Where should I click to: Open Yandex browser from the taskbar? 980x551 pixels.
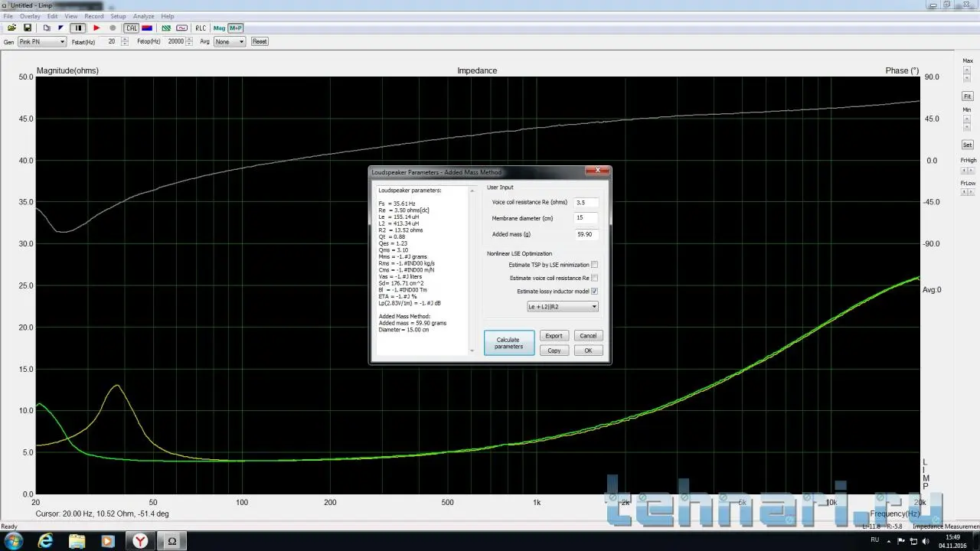coord(142,541)
